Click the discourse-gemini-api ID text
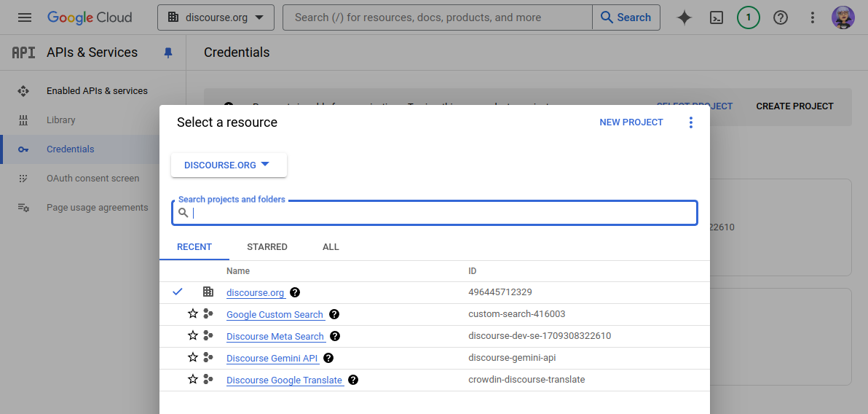868x414 pixels. [x=511, y=358]
